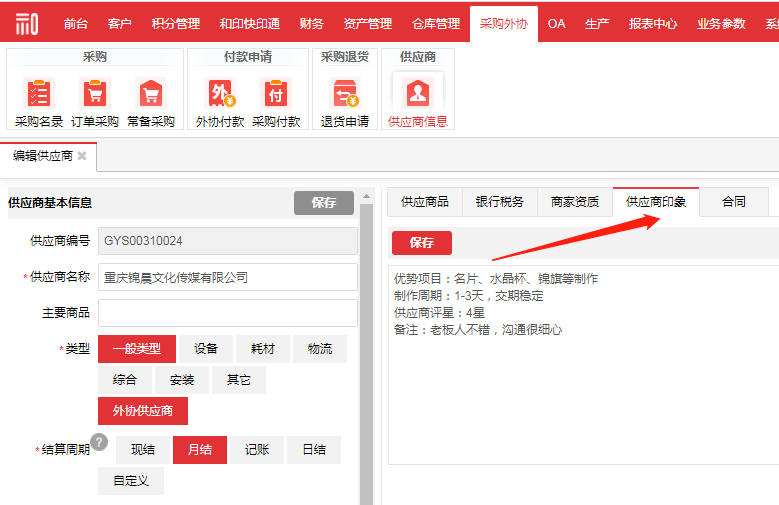
Task: Click the help question mark near 结算周期
Action: tap(99, 442)
